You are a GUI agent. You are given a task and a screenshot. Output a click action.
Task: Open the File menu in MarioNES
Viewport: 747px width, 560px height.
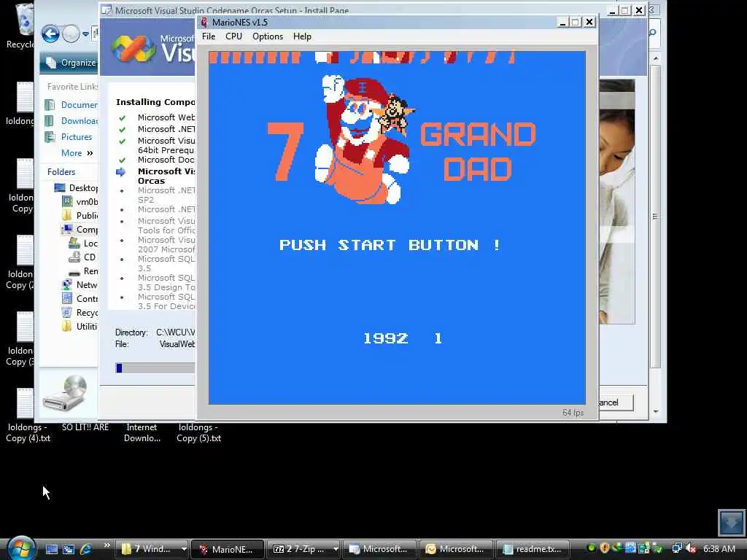tap(209, 36)
